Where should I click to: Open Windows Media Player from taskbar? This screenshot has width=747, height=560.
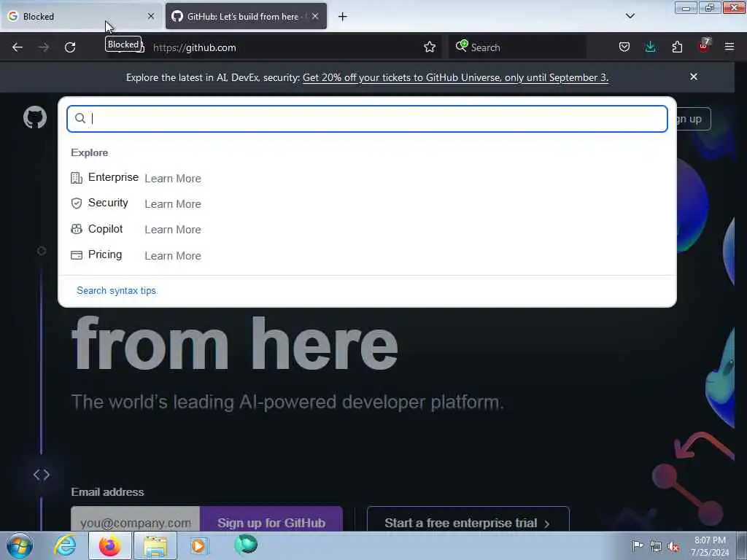[198, 545]
